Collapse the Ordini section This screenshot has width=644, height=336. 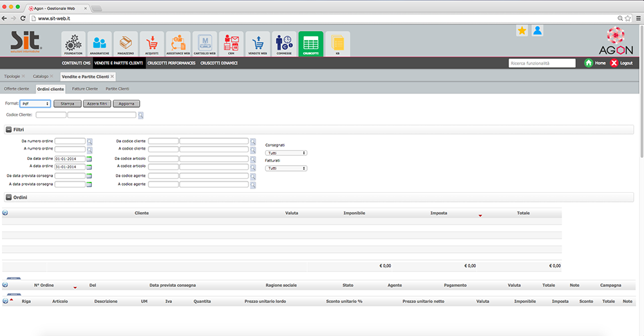tap(9, 197)
